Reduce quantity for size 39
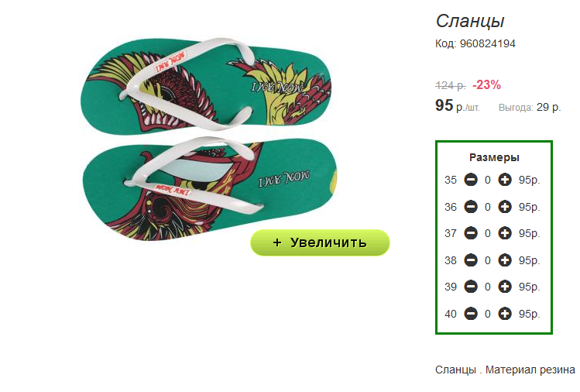580x392 pixels. tap(471, 287)
